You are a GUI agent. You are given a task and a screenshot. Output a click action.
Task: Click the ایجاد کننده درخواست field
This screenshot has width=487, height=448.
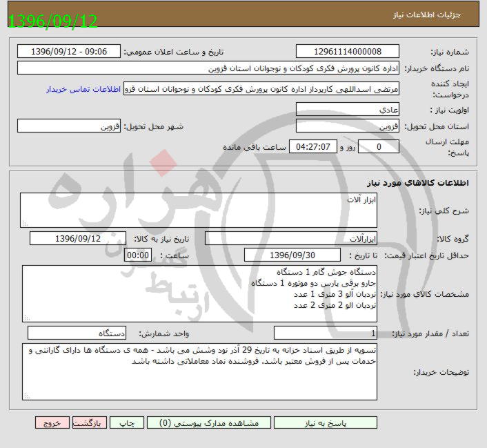(x=261, y=89)
